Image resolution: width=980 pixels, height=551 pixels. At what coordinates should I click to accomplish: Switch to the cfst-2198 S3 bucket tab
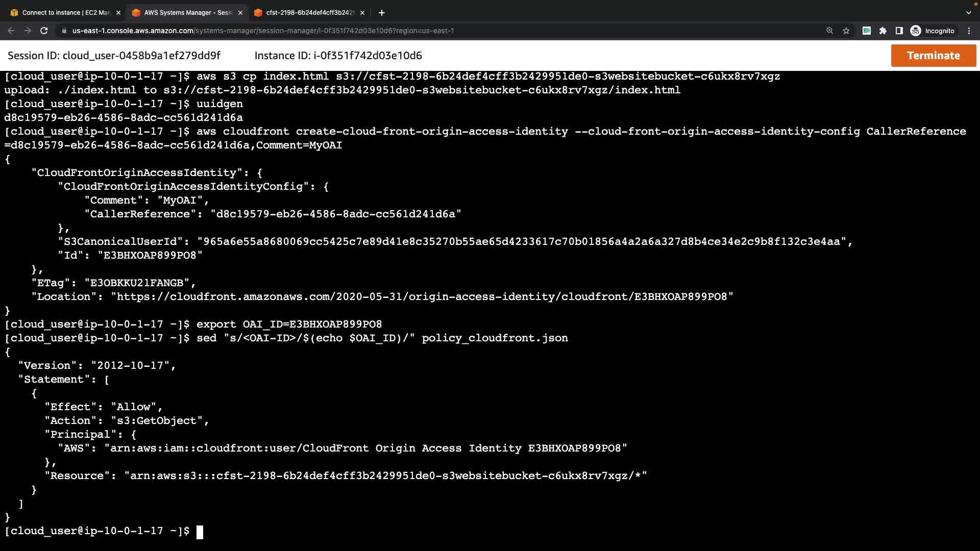pyautogui.click(x=309, y=13)
